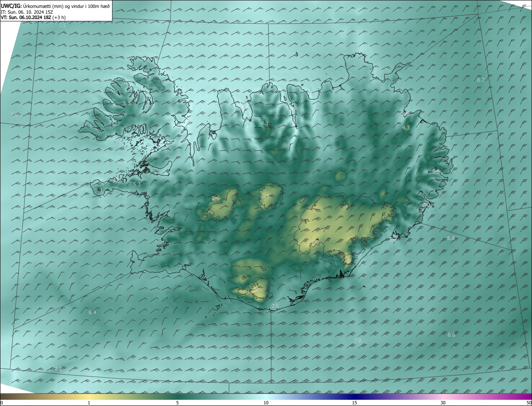Click the "0" tick on the colour scale
This screenshot has width=532, height=406.
click(2, 403)
